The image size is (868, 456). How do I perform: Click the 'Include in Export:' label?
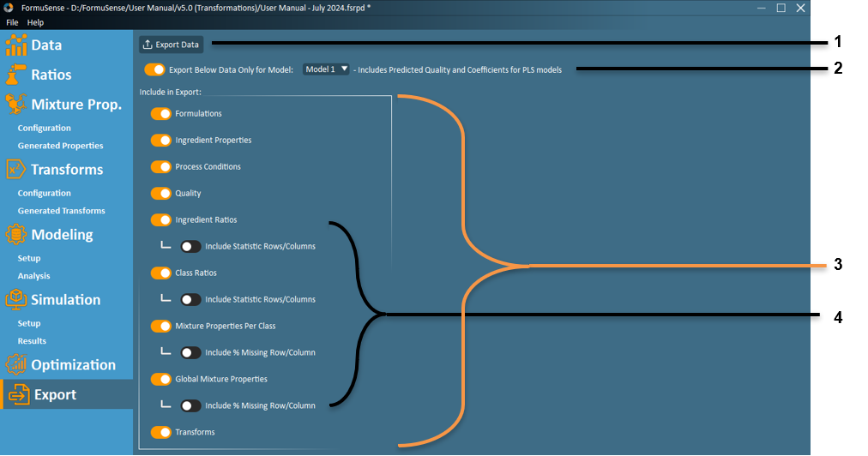click(171, 92)
